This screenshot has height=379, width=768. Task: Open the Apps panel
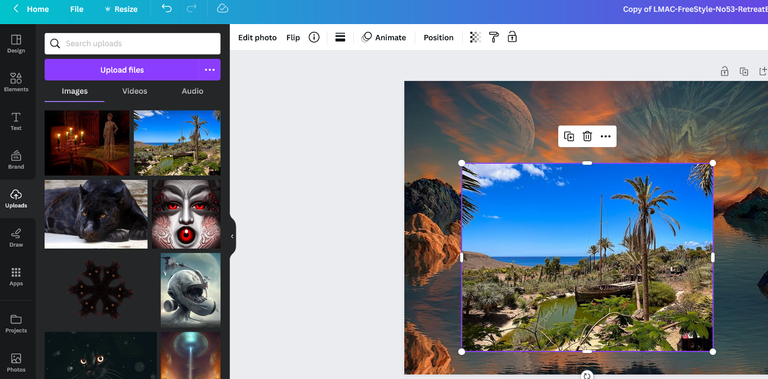16,276
